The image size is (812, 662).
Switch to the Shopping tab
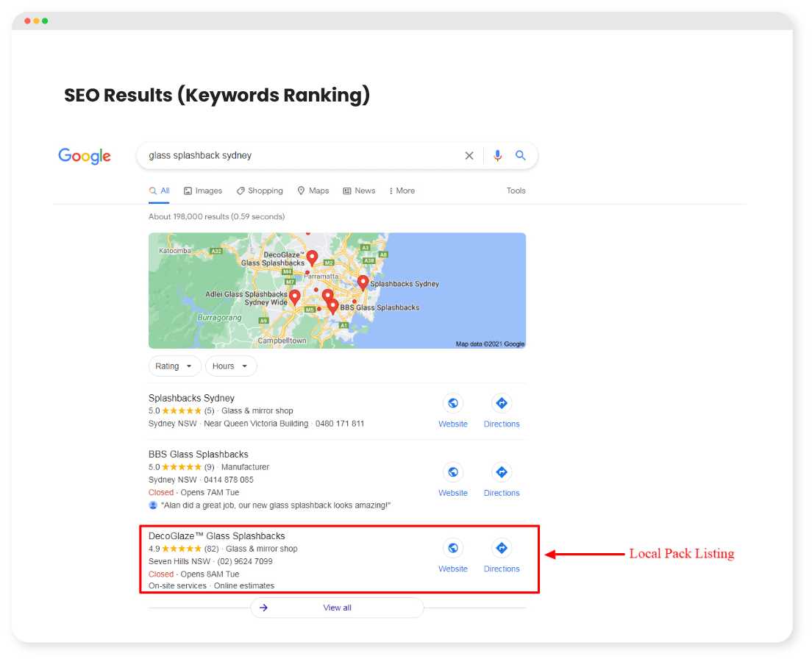point(260,191)
